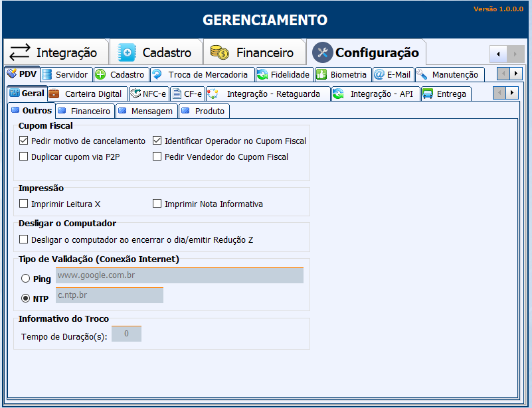Open the Integração - API tab
This screenshot has height=408, width=532.
click(x=375, y=94)
